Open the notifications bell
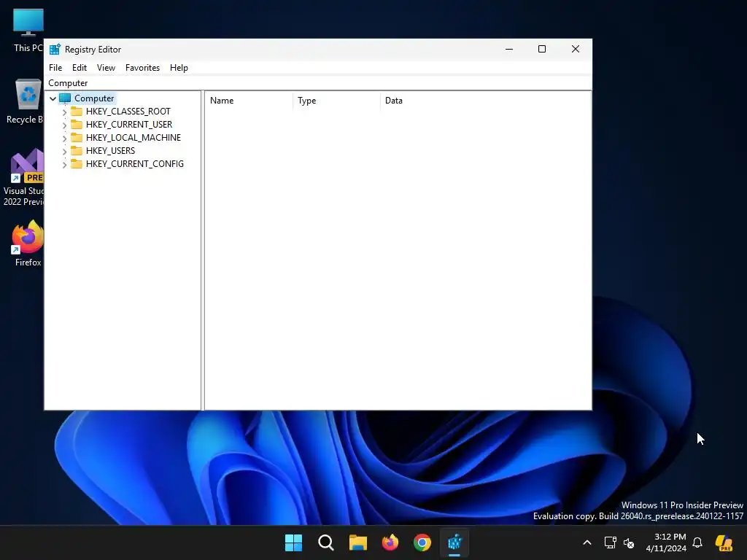This screenshot has width=747, height=560. (x=697, y=542)
